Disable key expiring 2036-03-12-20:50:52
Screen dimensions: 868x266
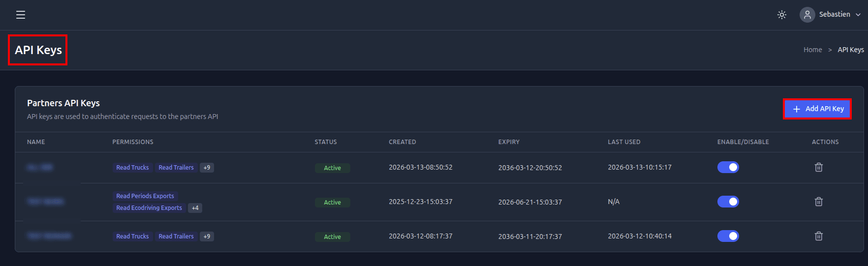click(728, 167)
